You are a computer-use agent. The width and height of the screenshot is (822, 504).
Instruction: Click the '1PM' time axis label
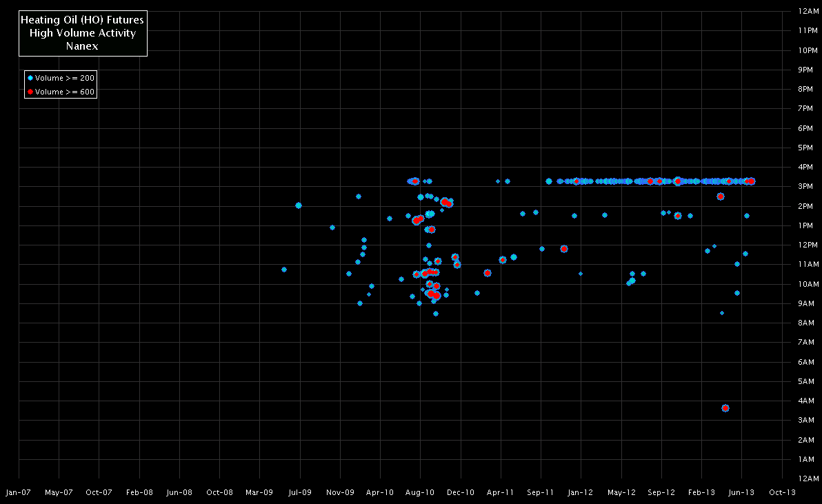pos(805,226)
